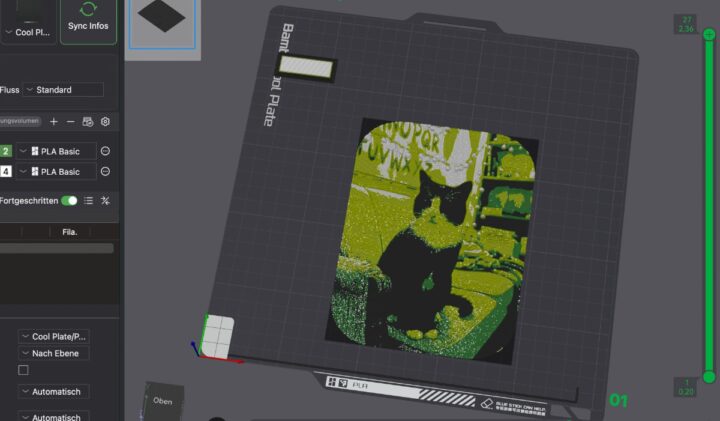Add a filament with the plus icon
Screen dimensions: 720x421
54,121
